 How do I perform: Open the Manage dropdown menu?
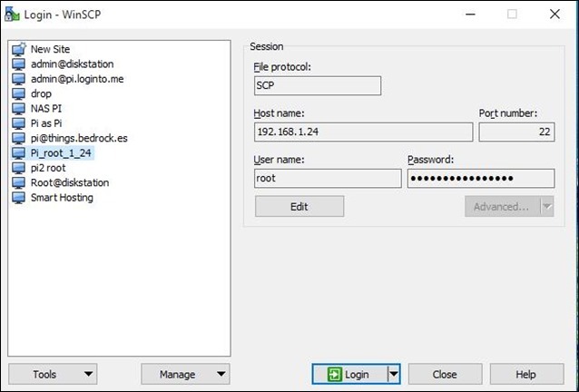[185, 374]
